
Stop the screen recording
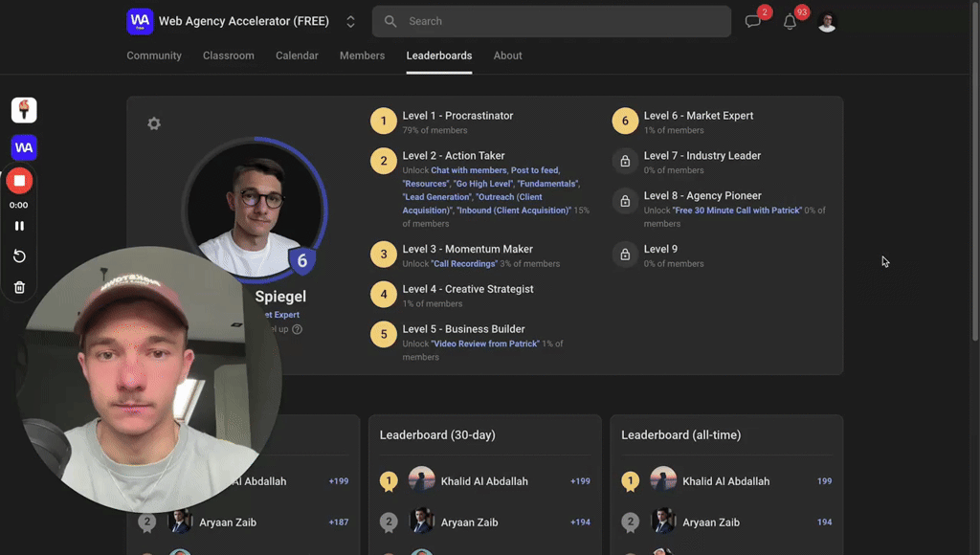click(19, 181)
